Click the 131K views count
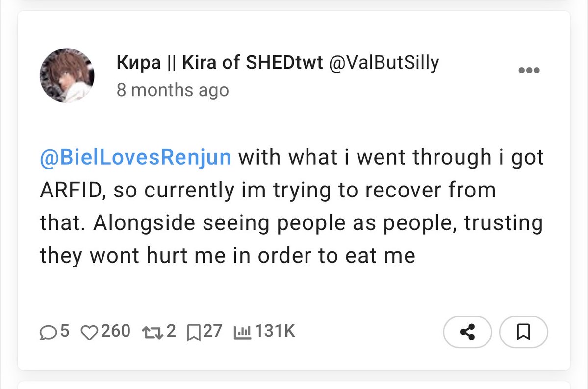Viewport: 588px width, 389px height. [275, 331]
